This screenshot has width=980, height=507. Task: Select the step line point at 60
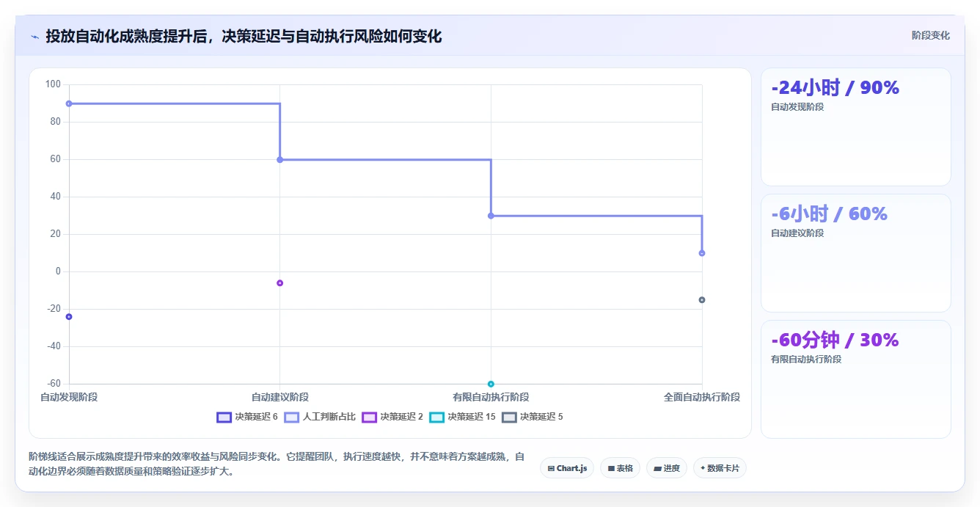(x=279, y=159)
